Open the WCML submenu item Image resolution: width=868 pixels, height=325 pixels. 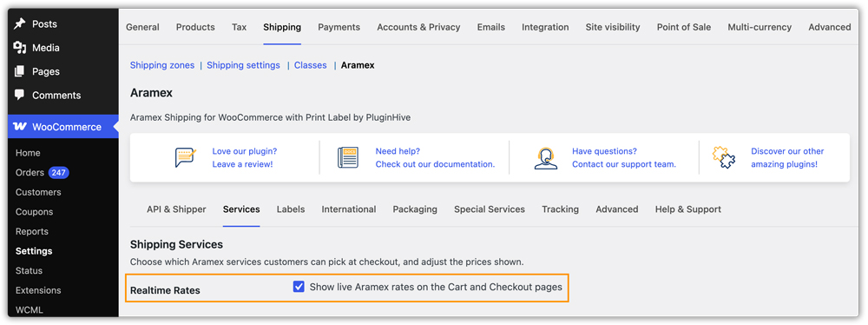[x=30, y=309]
